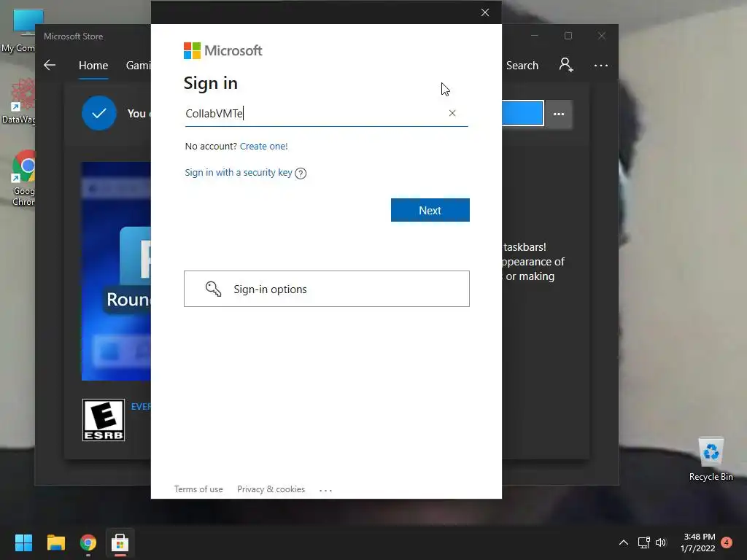
Task: Select Microsoft Store taskbar icon
Action: click(x=120, y=542)
